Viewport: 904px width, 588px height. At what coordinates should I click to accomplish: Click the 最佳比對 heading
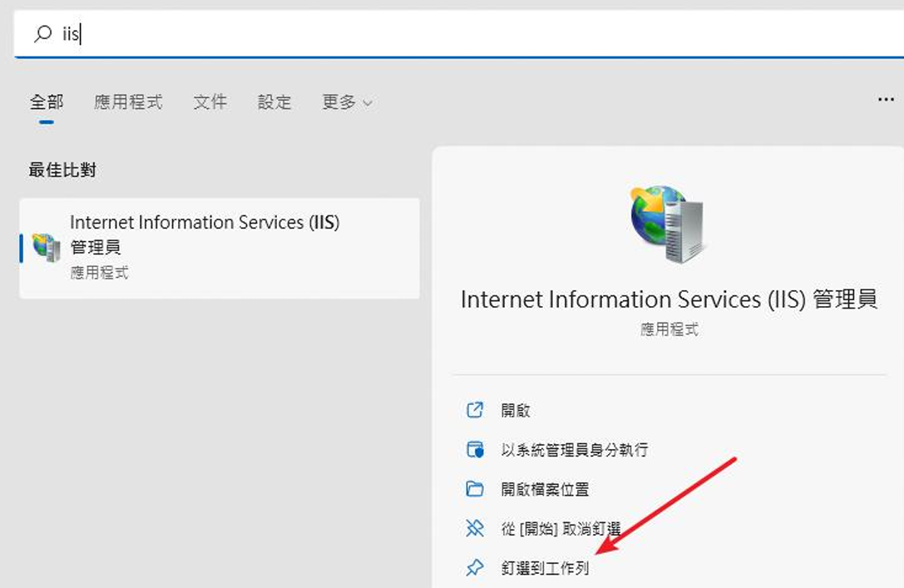[x=62, y=170]
